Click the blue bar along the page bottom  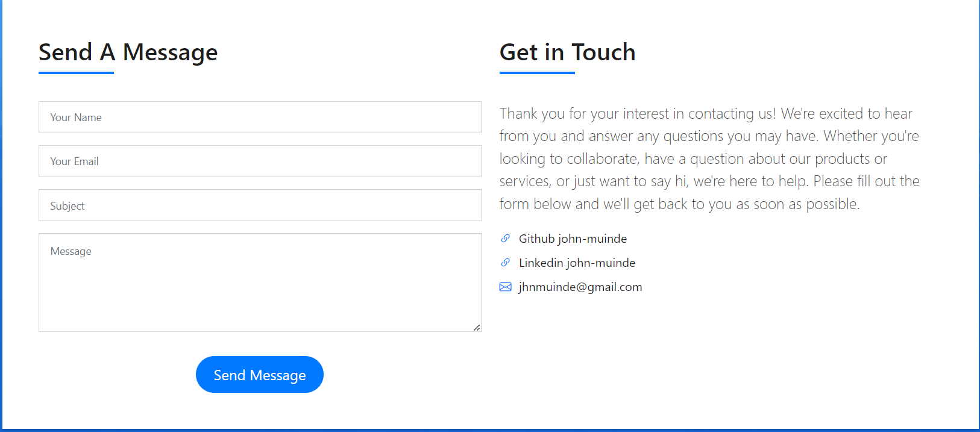pyautogui.click(x=490, y=430)
